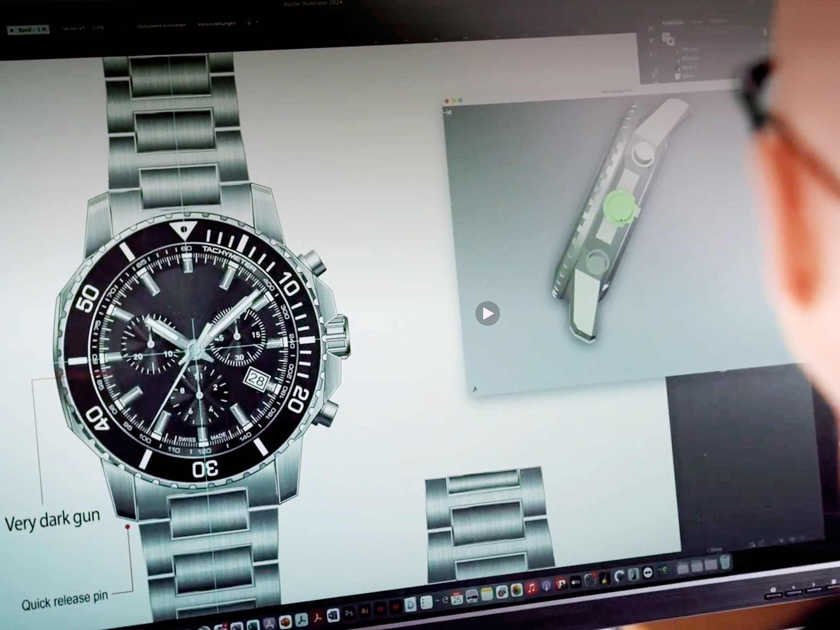Launch Apple TV from the dock
The image size is (840, 630).
coord(576,582)
